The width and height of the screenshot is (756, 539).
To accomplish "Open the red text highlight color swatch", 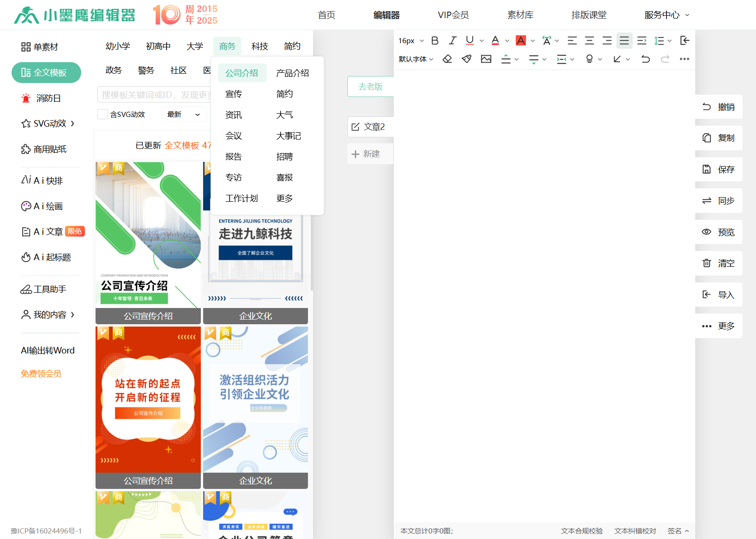I will [x=521, y=41].
